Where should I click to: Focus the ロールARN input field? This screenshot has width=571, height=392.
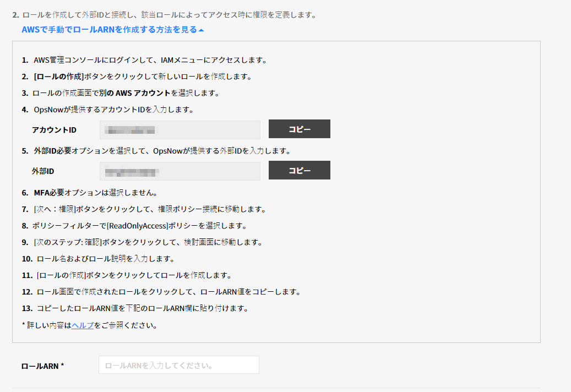pos(178,365)
